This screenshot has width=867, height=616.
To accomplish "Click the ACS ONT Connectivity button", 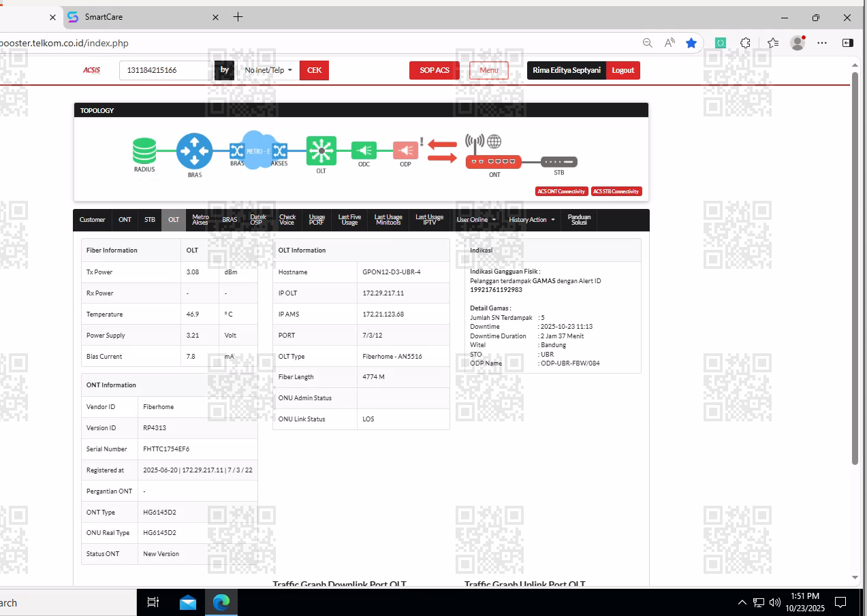I will click(562, 191).
